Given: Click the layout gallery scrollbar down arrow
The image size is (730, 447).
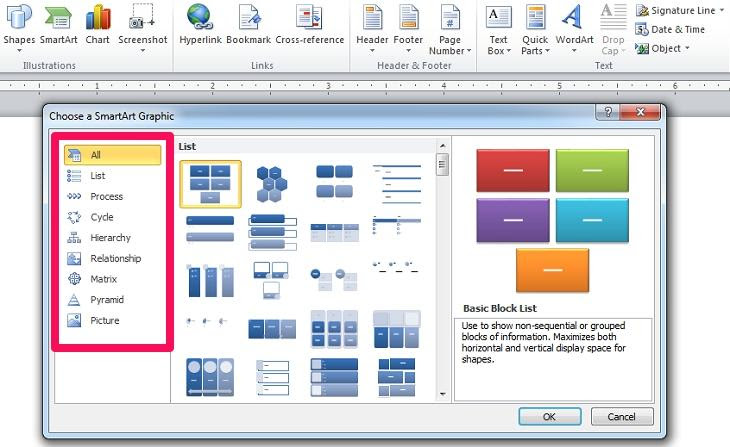Looking at the screenshot, I should (x=442, y=397).
